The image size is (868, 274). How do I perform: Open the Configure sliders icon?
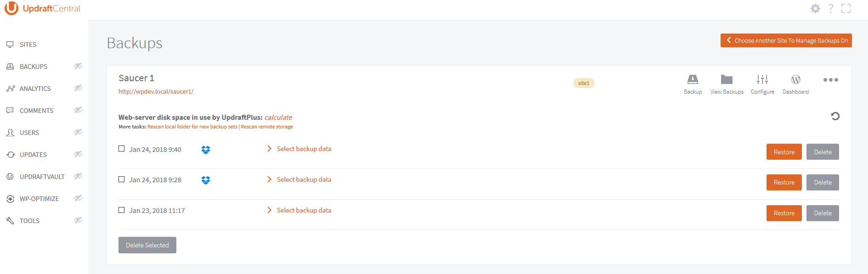click(x=762, y=80)
